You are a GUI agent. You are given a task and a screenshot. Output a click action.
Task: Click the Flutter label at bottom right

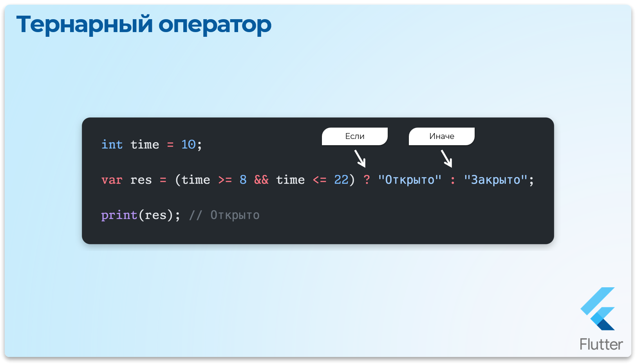[x=601, y=344]
